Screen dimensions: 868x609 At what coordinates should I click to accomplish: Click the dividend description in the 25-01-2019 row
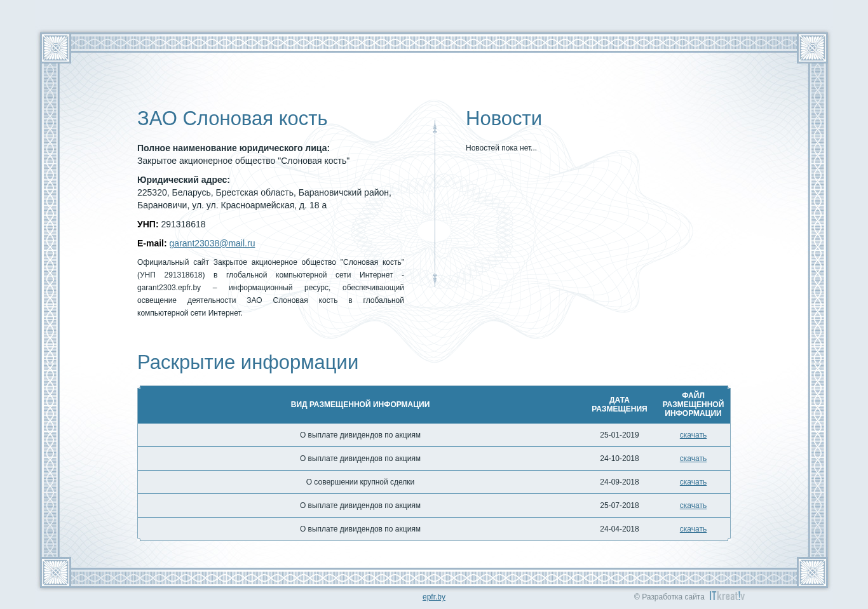tap(360, 435)
